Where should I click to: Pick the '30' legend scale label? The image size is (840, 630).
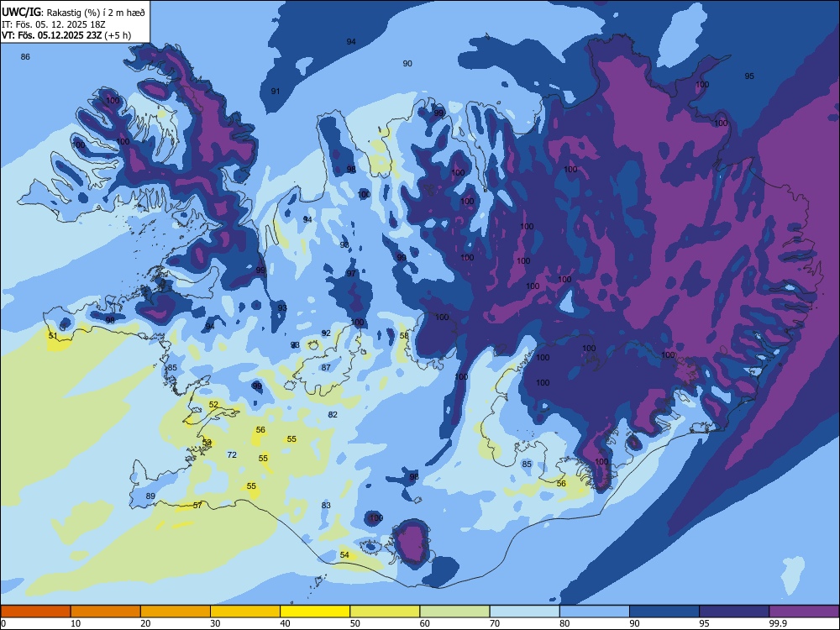(215, 623)
